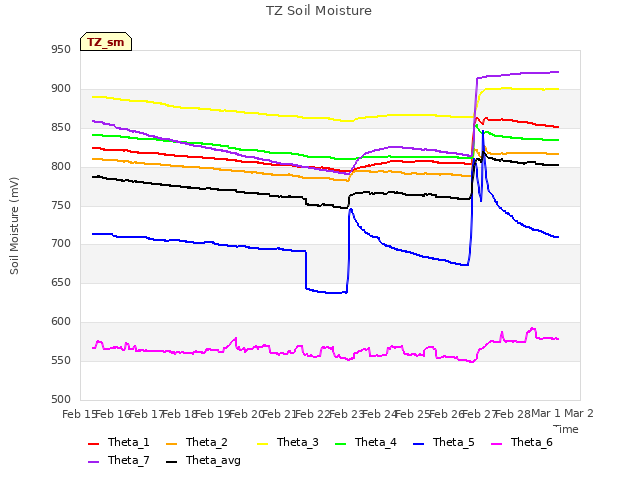Select the Theta_7 legend label
The height and width of the screenshot is (480, 640).
[129, 460]
